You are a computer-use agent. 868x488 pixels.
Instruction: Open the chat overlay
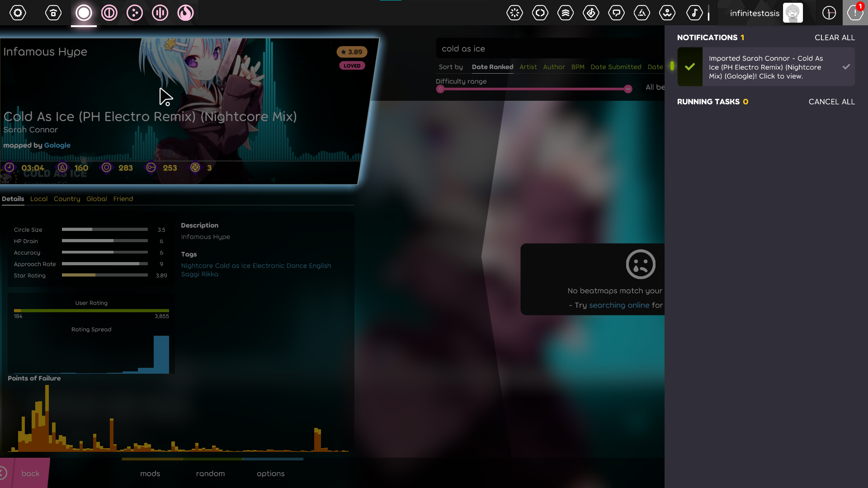coord(616,13)
